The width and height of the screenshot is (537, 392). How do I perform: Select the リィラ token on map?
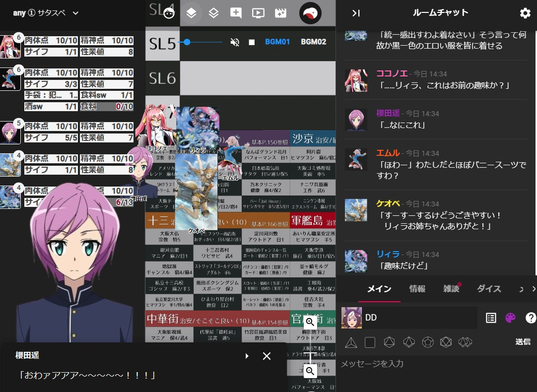pyautogui.click(x=198, y=129)
